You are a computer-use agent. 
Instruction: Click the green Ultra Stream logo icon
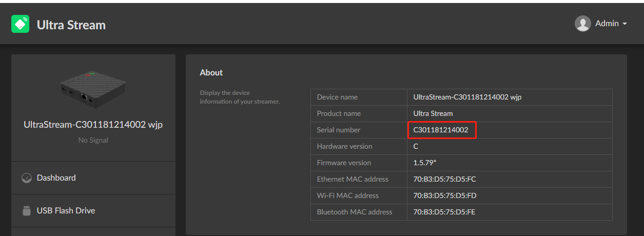[x=21, y=24]
